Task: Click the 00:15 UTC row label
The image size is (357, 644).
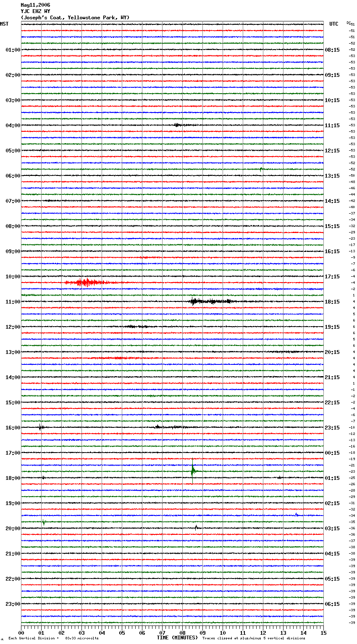Action: tap(332, 453)
